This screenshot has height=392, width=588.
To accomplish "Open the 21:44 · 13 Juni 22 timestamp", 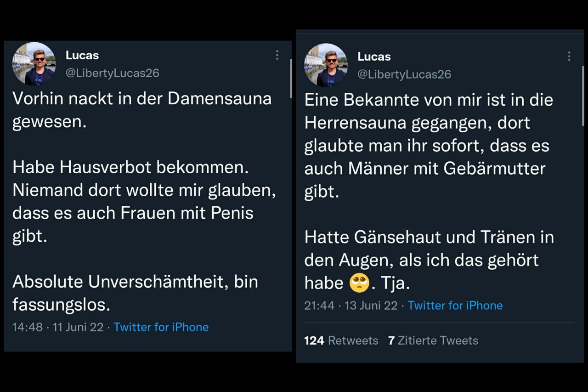I will [351, 306].
